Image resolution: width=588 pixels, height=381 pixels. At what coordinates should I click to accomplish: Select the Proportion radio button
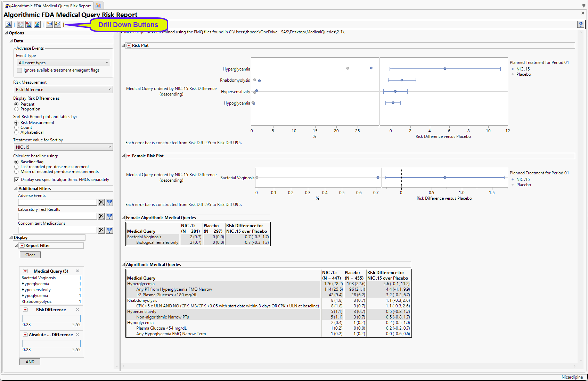tap(16, 109)
